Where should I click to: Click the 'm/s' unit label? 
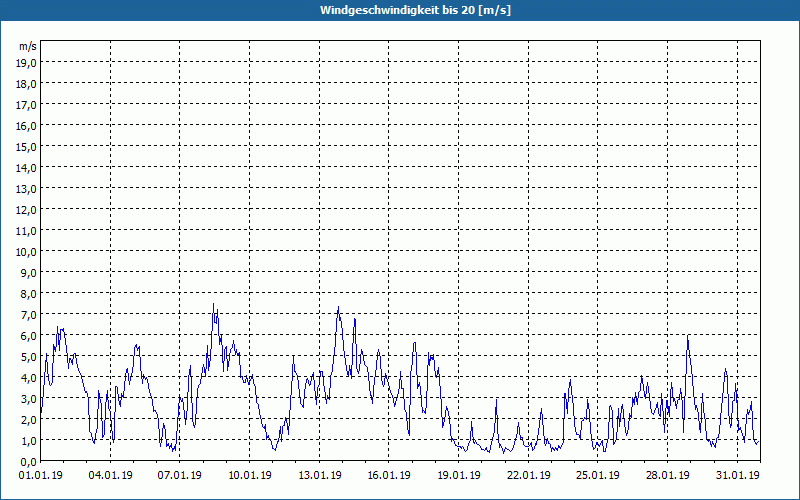click(x=28, y=46)
